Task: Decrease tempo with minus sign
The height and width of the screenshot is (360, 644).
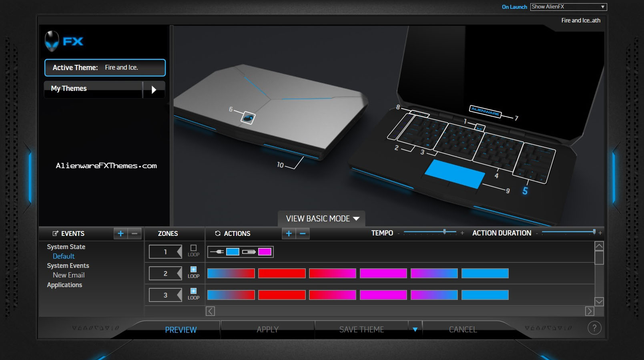Action: tap(399, 233)
